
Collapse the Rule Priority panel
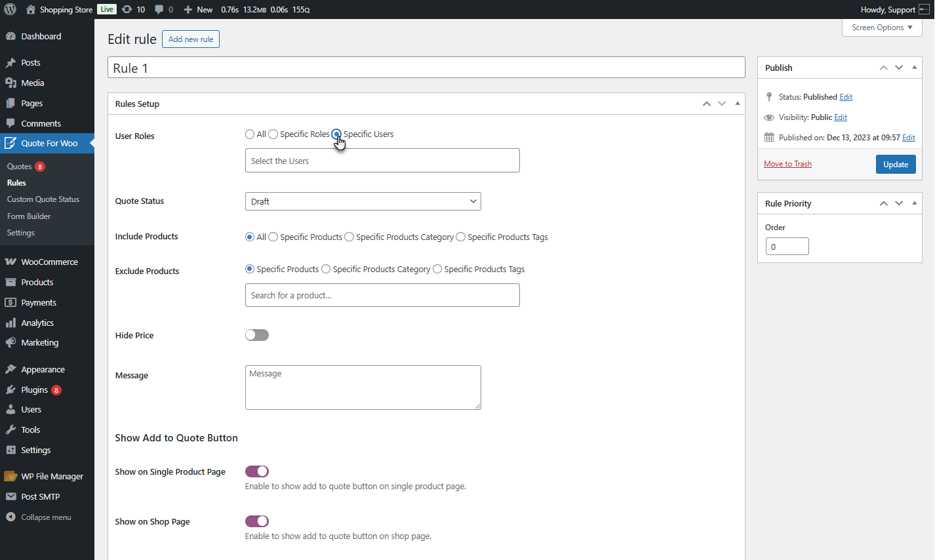point(914,203)
